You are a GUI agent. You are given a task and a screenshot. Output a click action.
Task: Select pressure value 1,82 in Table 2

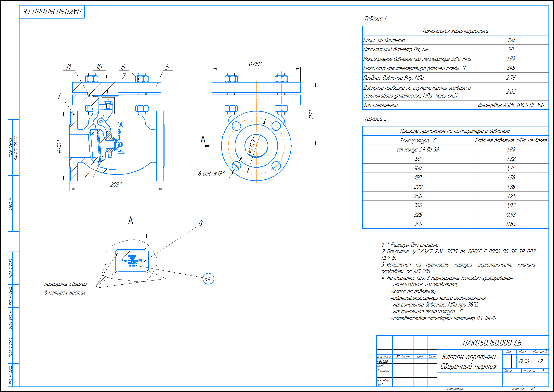tap(511, 159)
